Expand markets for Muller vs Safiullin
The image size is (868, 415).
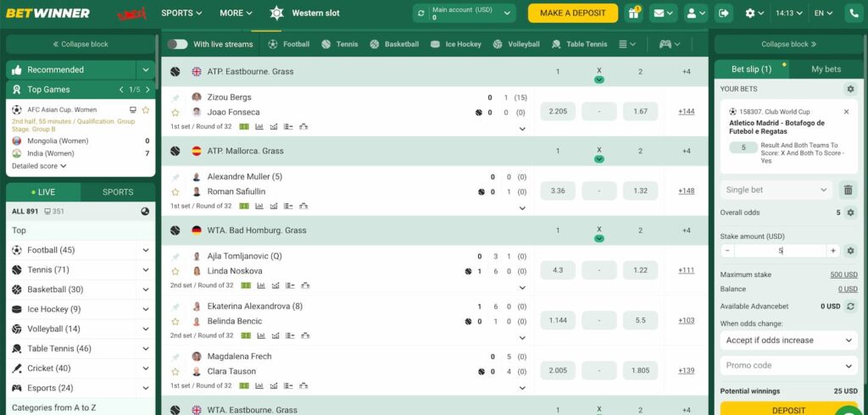point(522,208)
